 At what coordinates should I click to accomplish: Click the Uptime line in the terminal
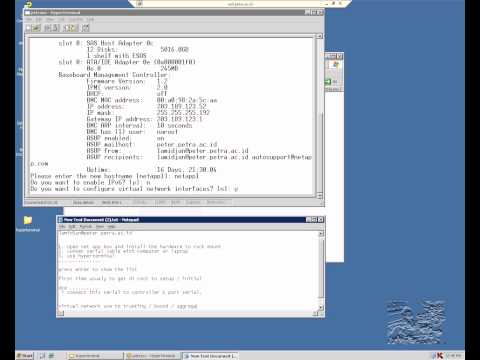pyautogui.click(x=151, y=170)
